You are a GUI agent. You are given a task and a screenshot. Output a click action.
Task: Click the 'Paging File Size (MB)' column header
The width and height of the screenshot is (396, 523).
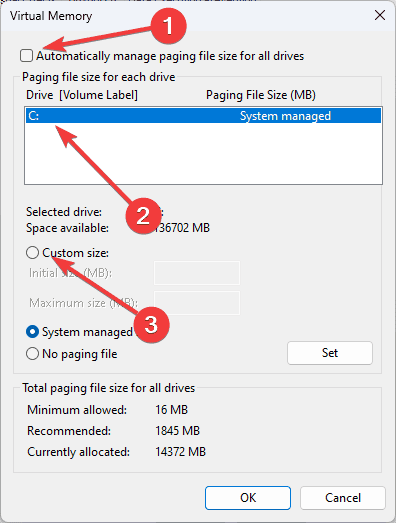pos(261,95)
